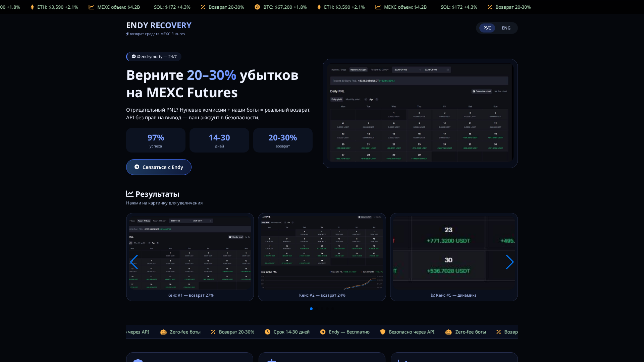Screen dimensions: 644x362
Task: Click 'BTC: $67,200 +1.8%' ticker text
Action: click(x=285, y=7)
